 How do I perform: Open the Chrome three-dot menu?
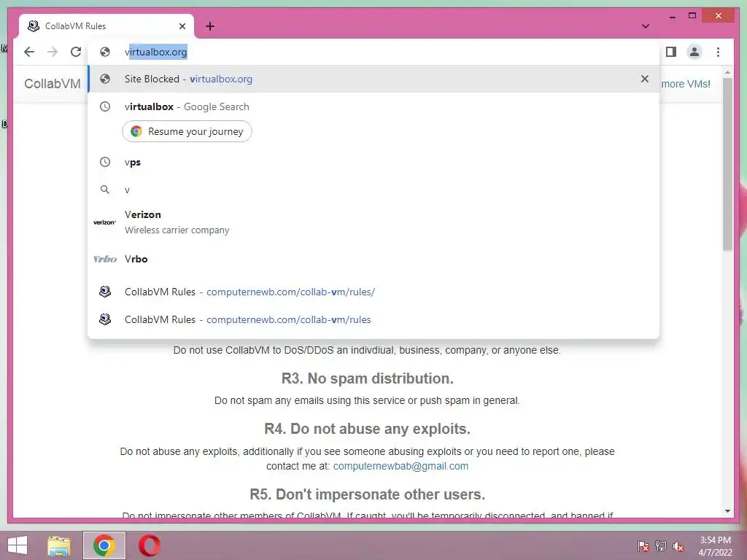tap(718, 52)
